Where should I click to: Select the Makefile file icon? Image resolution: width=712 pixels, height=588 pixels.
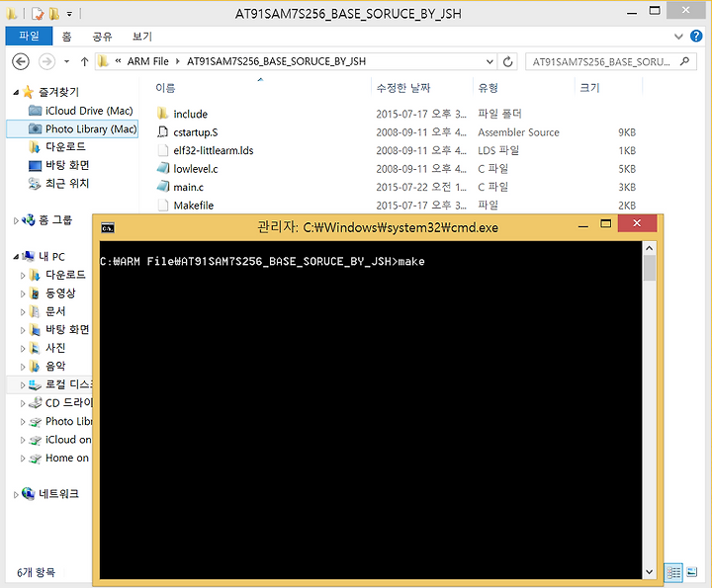point(162,206)
